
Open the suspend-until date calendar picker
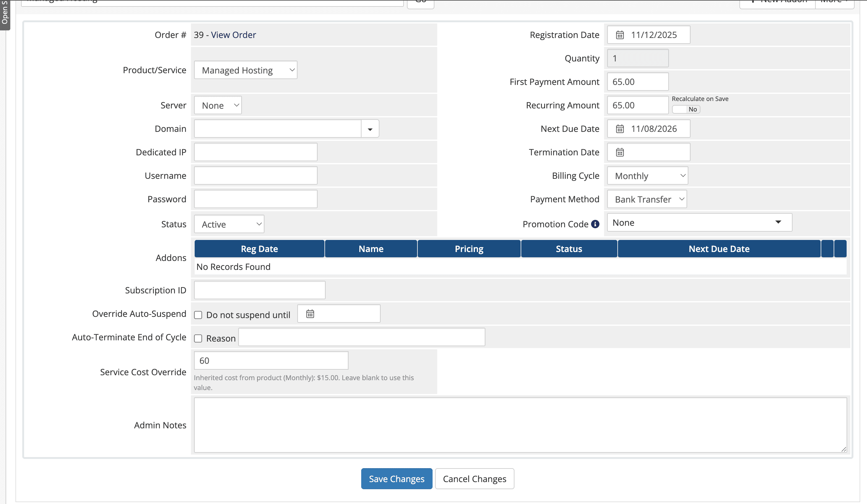tap(310, 313)
